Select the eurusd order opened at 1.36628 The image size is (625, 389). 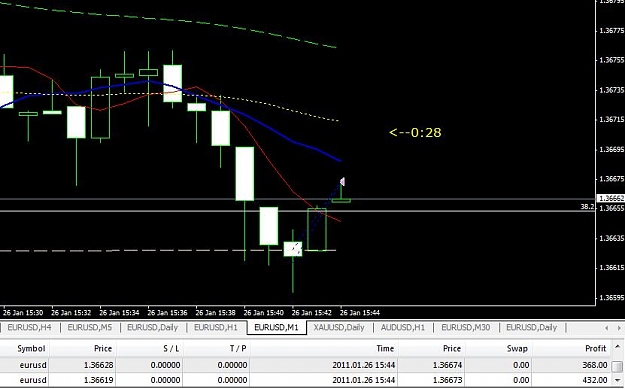(x=305, y=365)
